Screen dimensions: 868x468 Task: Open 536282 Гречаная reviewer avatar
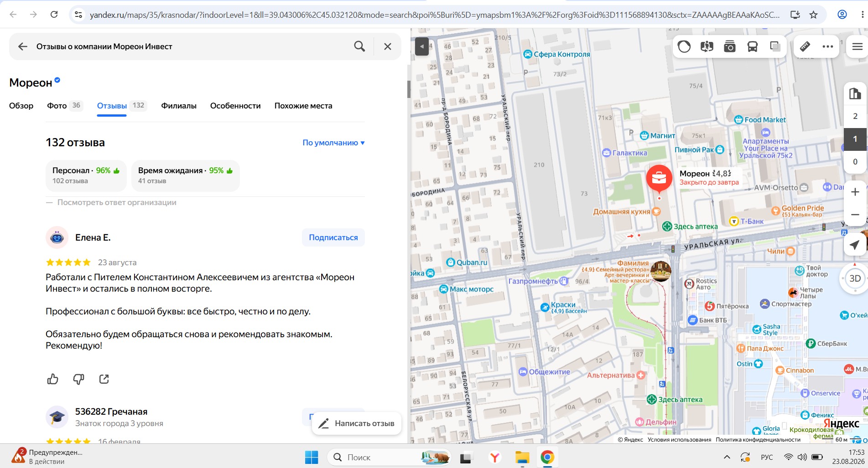point(57,417)
